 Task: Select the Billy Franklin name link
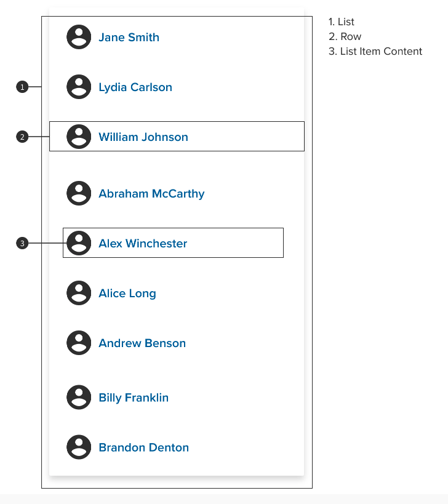click(134, 398)
